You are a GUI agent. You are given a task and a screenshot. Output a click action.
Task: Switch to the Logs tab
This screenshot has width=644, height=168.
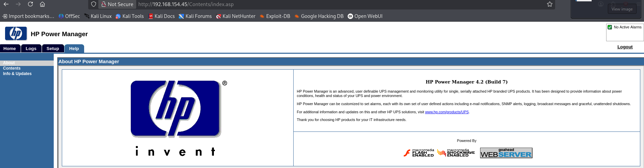(x=31, y=49)
